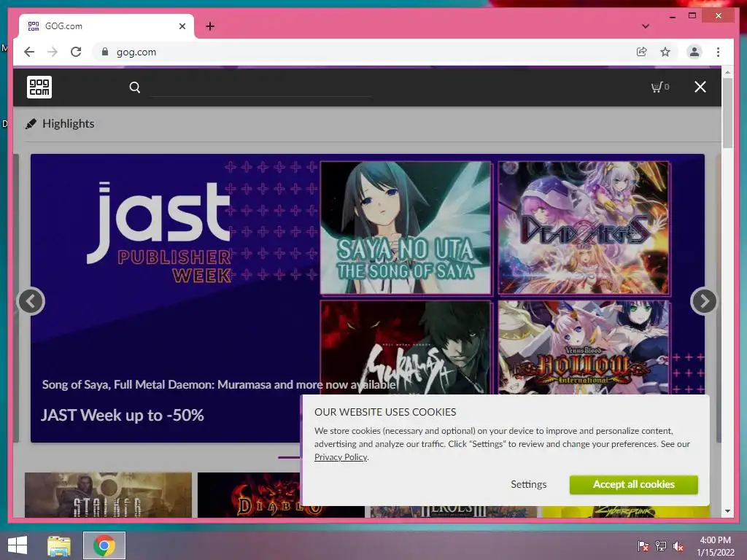
Task: Open Dead Aegis game thumbnail
Action: 584,227
